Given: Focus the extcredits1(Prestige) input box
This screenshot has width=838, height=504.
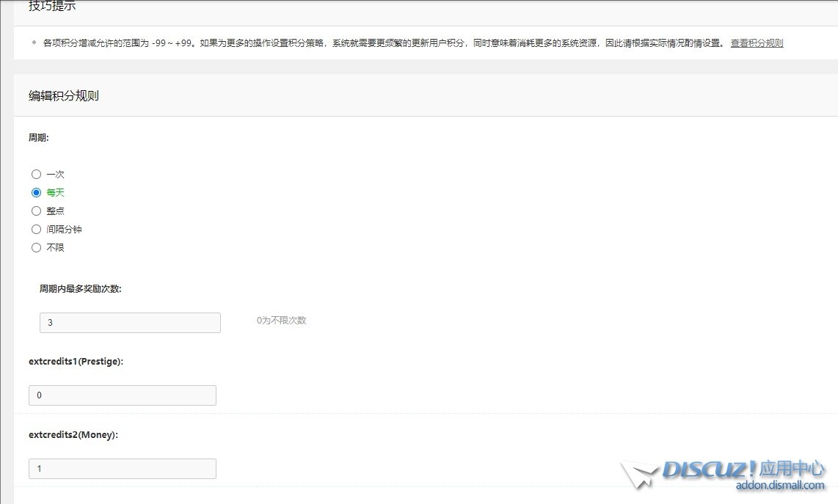Looking at the screenshot, I should click(x=123, y=395).
